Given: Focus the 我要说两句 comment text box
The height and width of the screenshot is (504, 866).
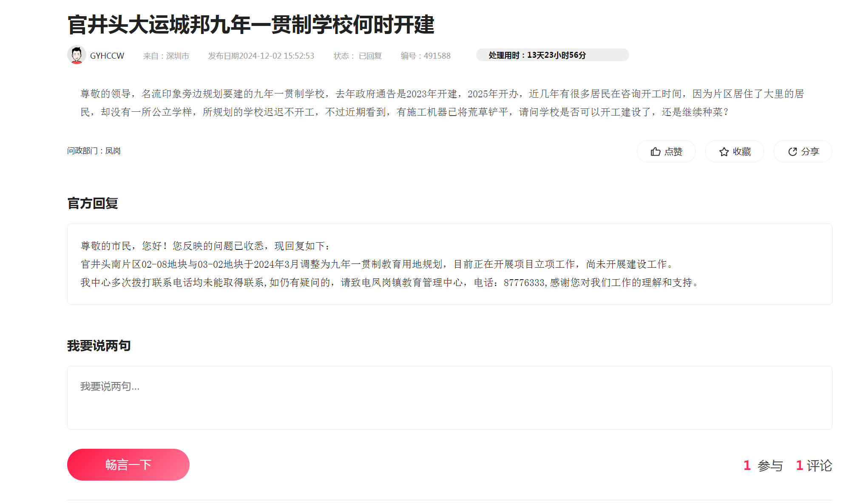Looking at the screenshot, I should 449,397.
